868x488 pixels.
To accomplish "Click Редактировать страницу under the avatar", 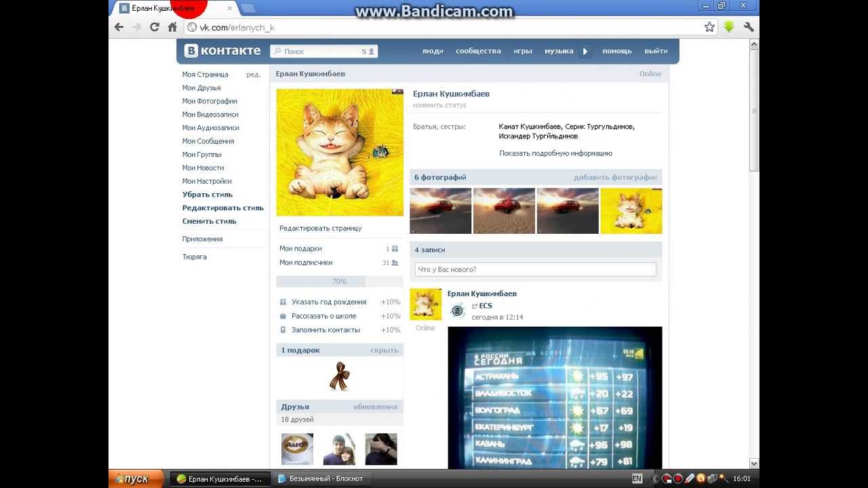I will pyautogui.click(x=321, y=228).
